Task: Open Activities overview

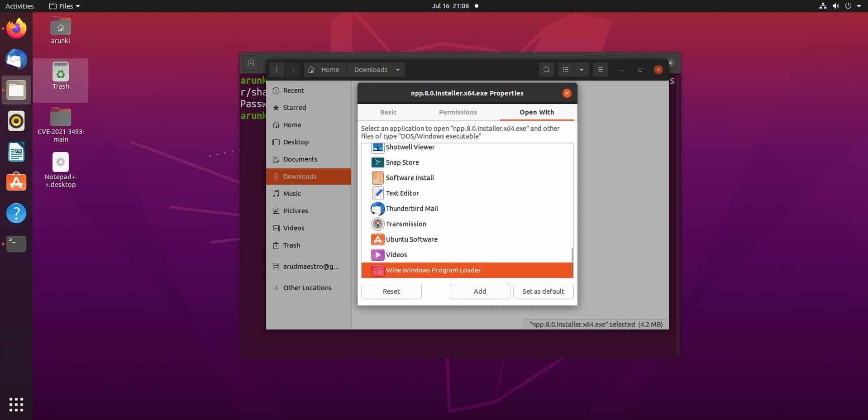Action: tap(19, 6)
